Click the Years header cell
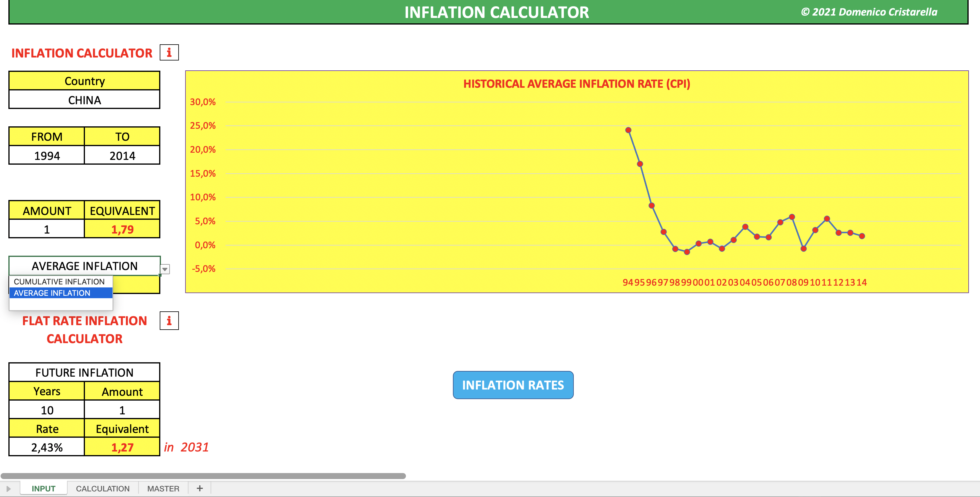Viewport: 980px width, 497px height. [47, 391]
